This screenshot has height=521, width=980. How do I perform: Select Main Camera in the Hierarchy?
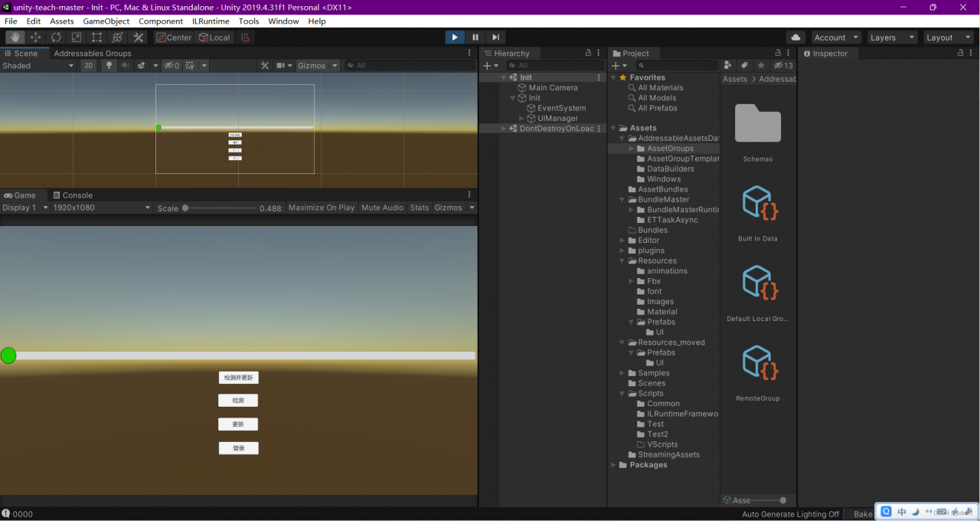pos(553,88)
